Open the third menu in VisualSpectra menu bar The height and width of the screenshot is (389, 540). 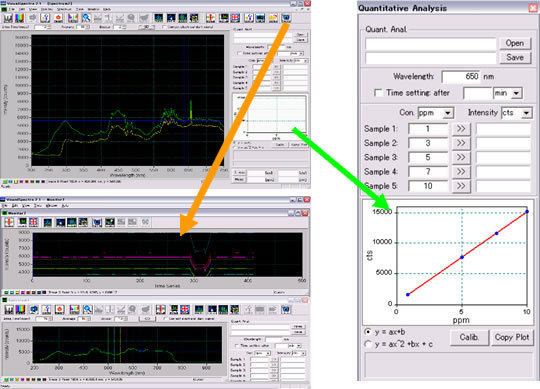33,9
